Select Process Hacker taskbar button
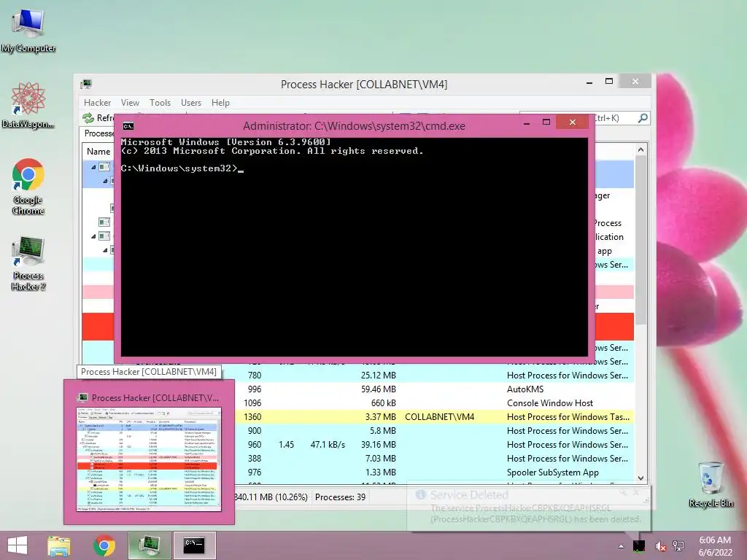The width and height of the screenshot is (747, 560). [x=149, y=545]
